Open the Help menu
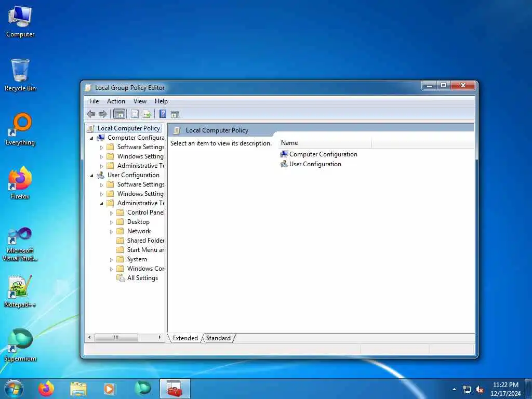 coord(161,101)
